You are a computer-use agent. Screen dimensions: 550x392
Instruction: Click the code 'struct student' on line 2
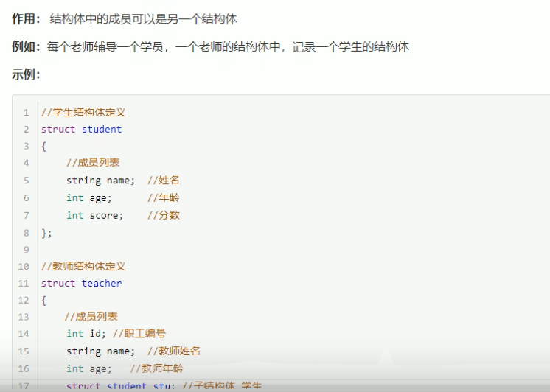[x=81, y=130]
